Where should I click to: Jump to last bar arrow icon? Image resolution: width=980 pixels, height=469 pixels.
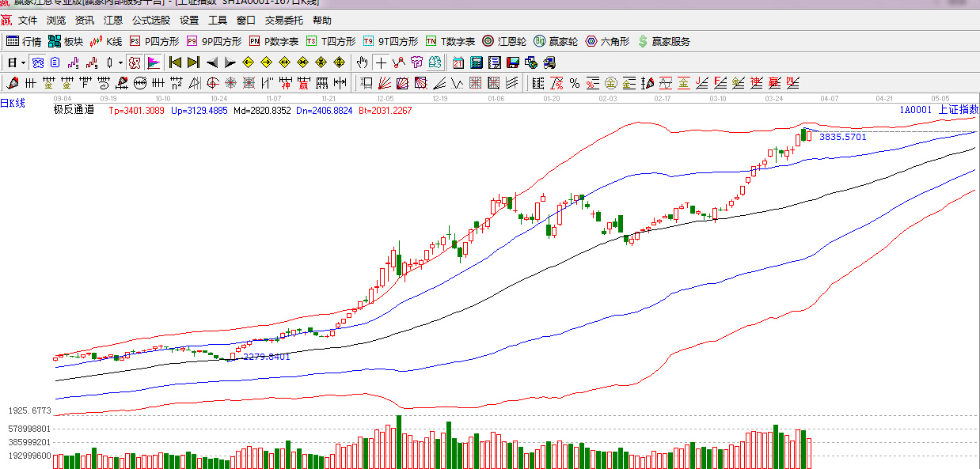[x=193, y=62]
